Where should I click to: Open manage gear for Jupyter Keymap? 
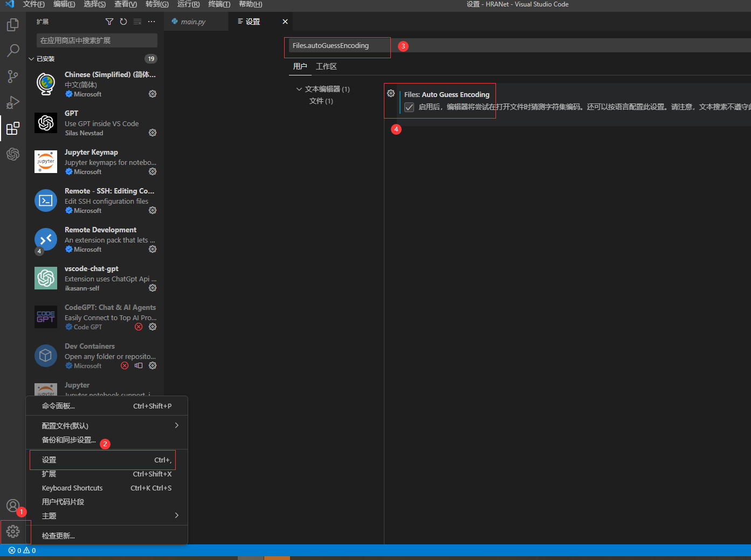click(x=153, y=171)
